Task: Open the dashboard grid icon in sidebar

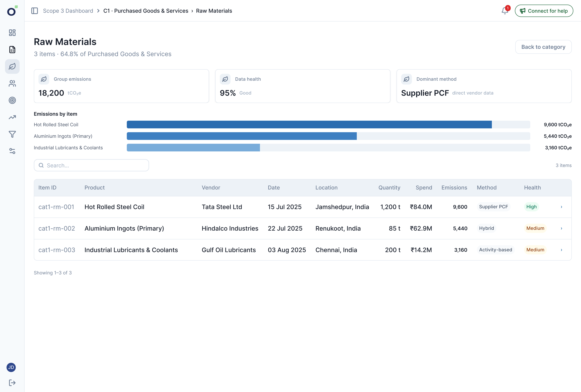Action: [12, 33]
